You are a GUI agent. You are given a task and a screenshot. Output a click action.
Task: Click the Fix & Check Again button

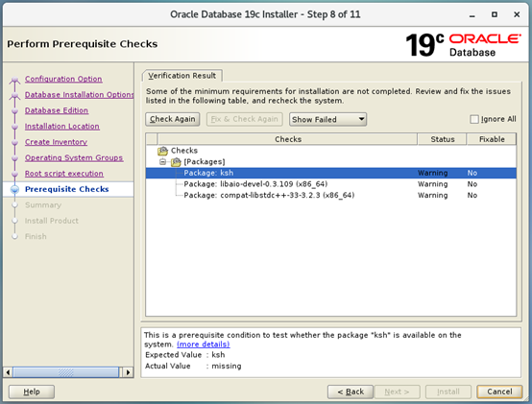244,119
